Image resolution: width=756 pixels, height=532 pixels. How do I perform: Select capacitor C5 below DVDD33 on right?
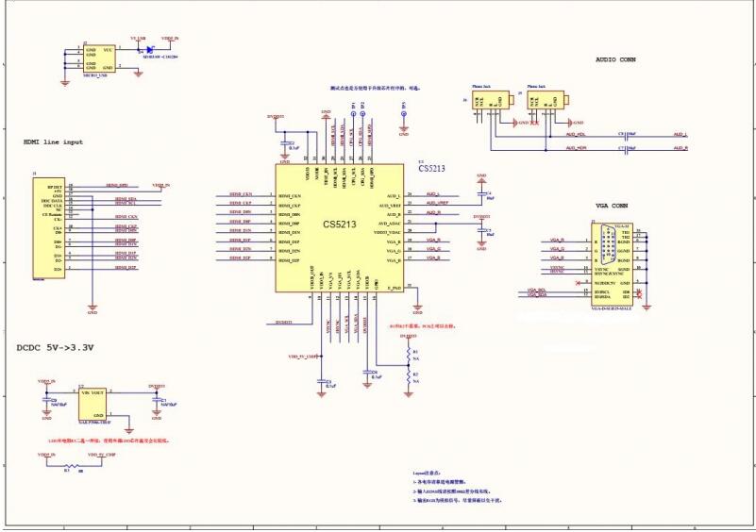pyautogui.click(x=481, y=230)
